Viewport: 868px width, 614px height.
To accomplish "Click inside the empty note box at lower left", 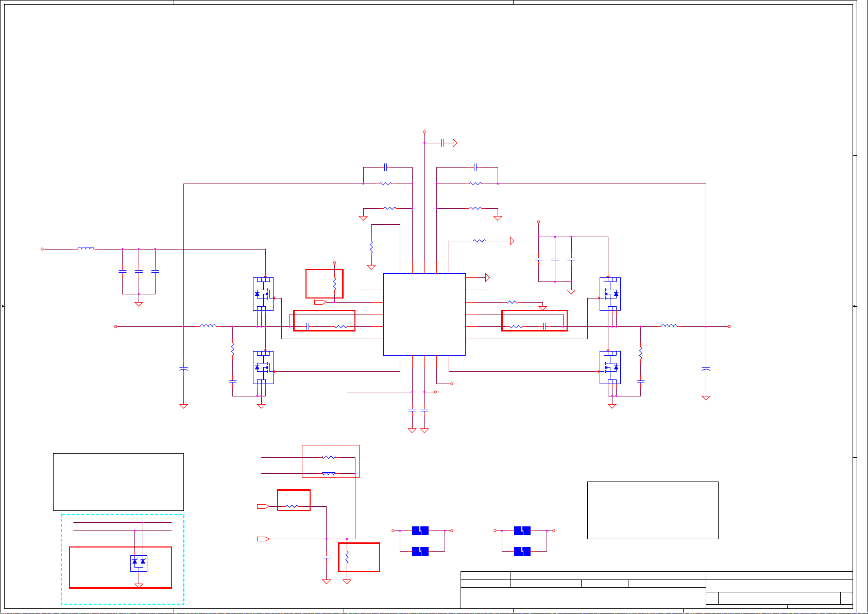I will (118, 482).
